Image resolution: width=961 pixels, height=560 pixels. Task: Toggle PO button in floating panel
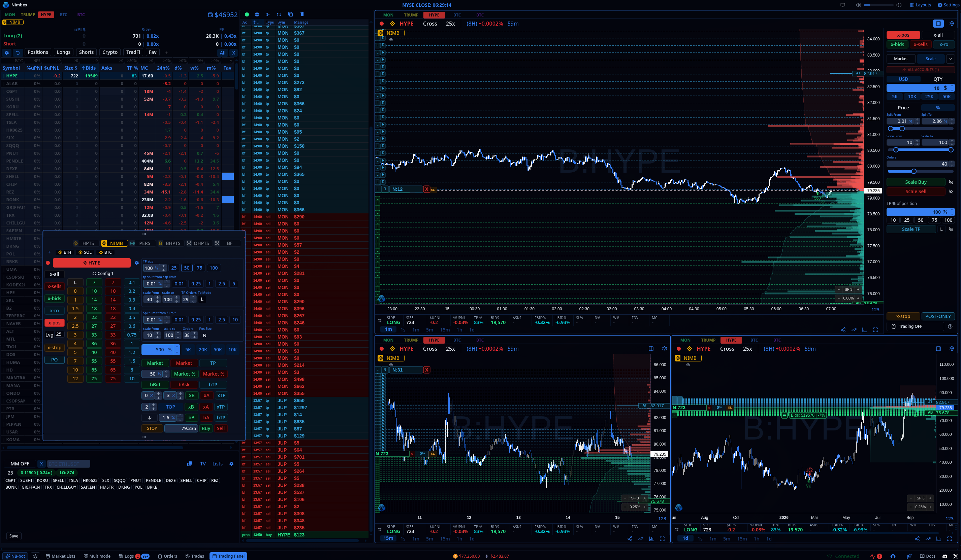click(55, 360)
